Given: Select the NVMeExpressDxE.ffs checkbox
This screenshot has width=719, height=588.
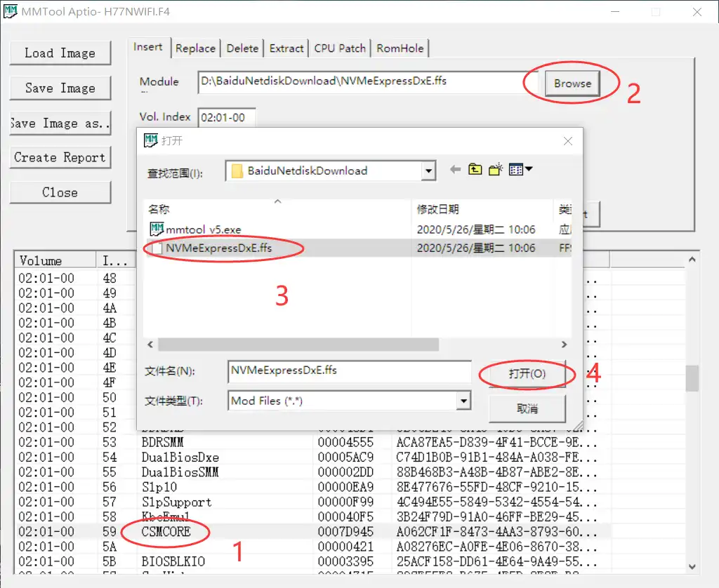Looking at the screenshot, I should 158,248.
